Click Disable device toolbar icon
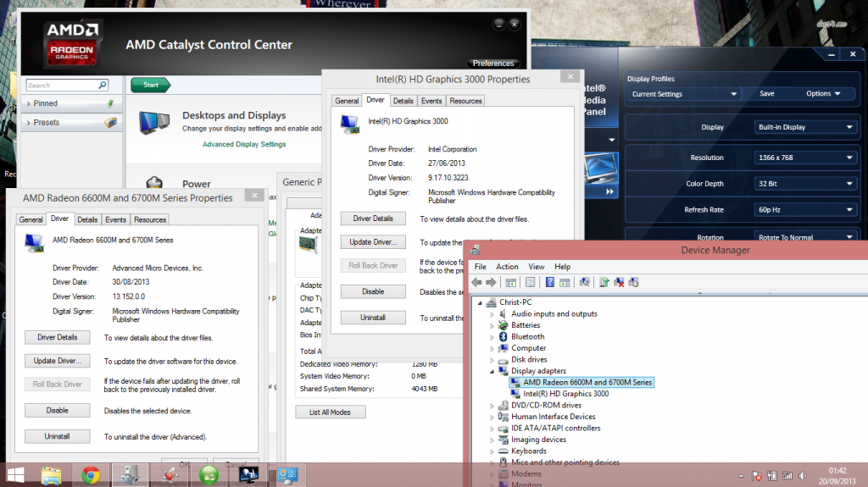This screenshot has width=868, height=487. (634, 282)
